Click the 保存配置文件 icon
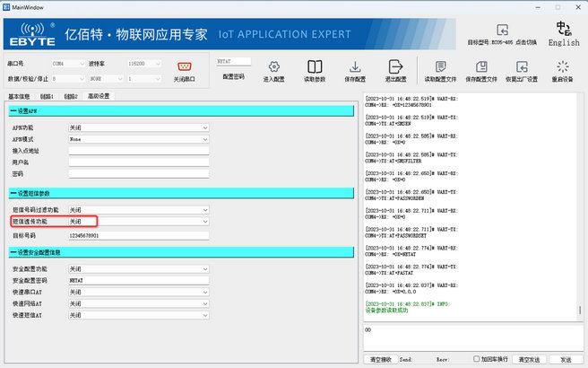588x368 pixels. (482, 67)
